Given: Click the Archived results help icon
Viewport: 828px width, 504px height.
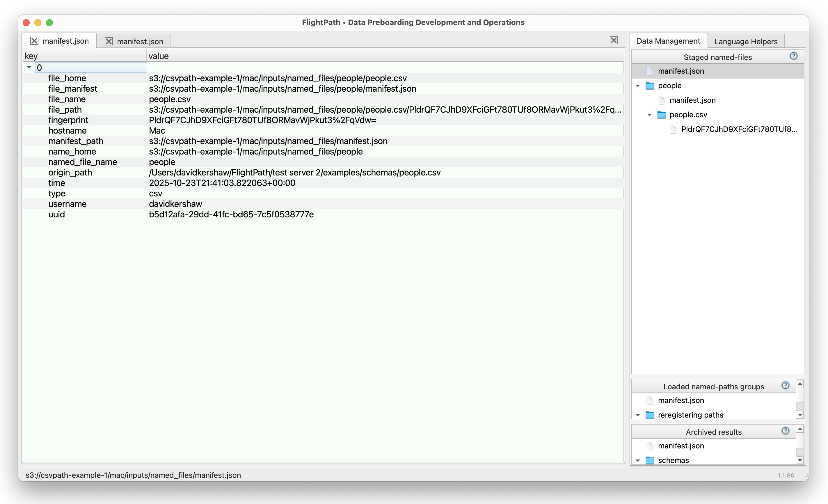Looking at the screenshot, I should point(785,431).
